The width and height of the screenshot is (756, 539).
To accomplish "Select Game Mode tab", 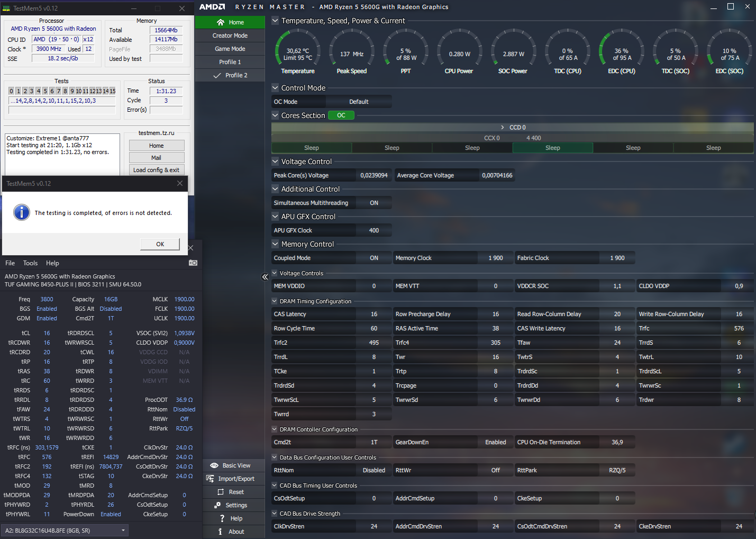I will coord(230,49).
